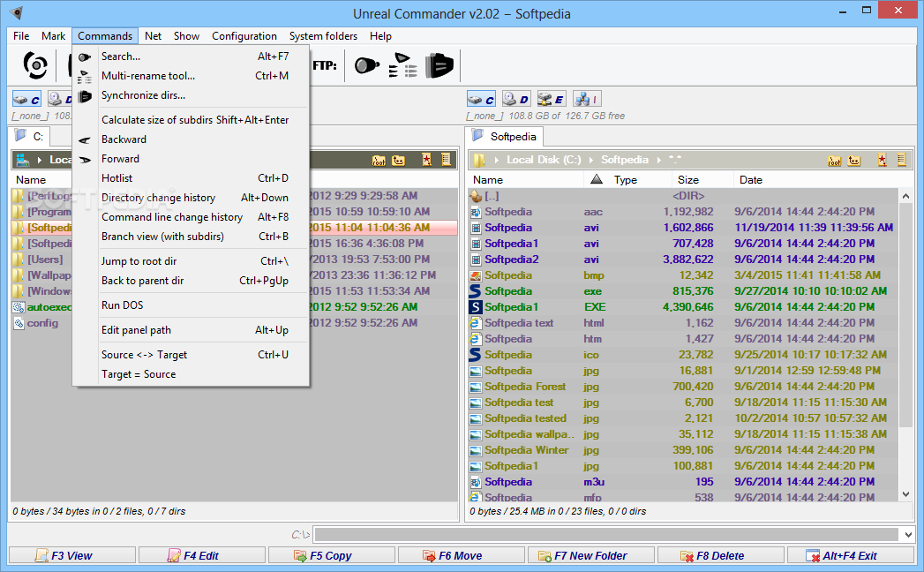Screen dimensions: 924x572
Task: Click the root folder icon in the right path bar
Action: point(835,161)
